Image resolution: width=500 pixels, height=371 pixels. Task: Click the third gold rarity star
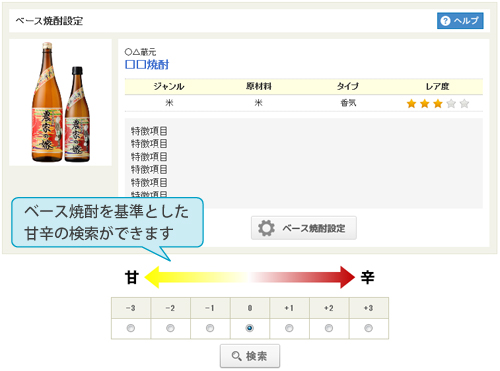pyautogui.click(x=438, y=104)
